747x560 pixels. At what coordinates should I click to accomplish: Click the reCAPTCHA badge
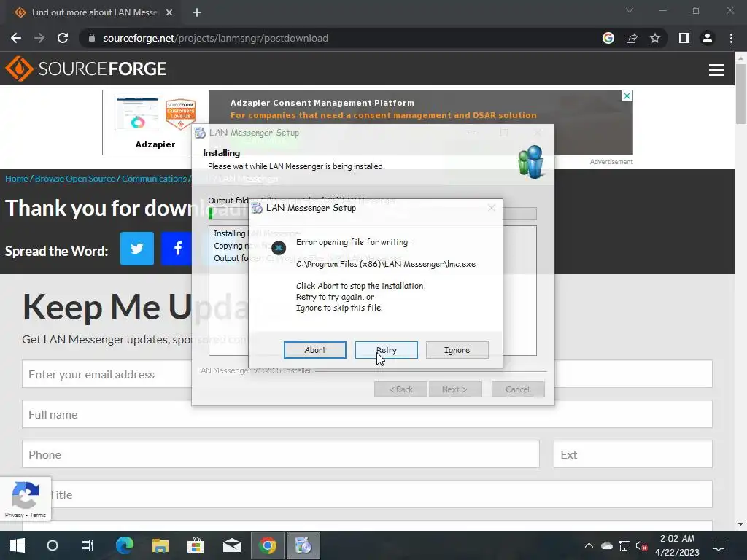(26, 499)
